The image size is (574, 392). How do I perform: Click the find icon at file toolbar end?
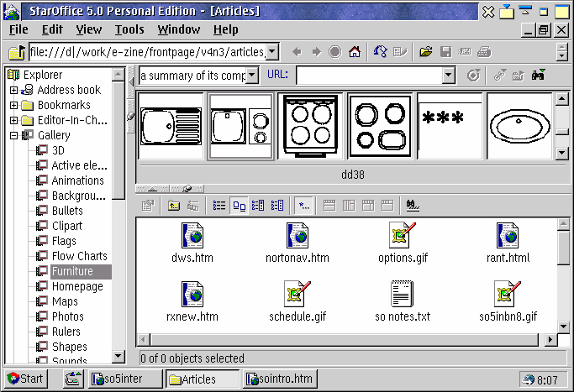tap(413, 206)
